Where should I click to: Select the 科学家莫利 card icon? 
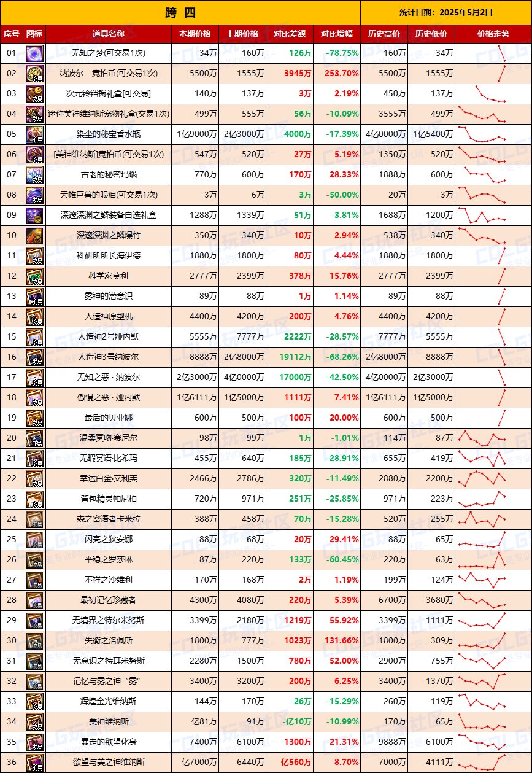click(x=34, y=276)
